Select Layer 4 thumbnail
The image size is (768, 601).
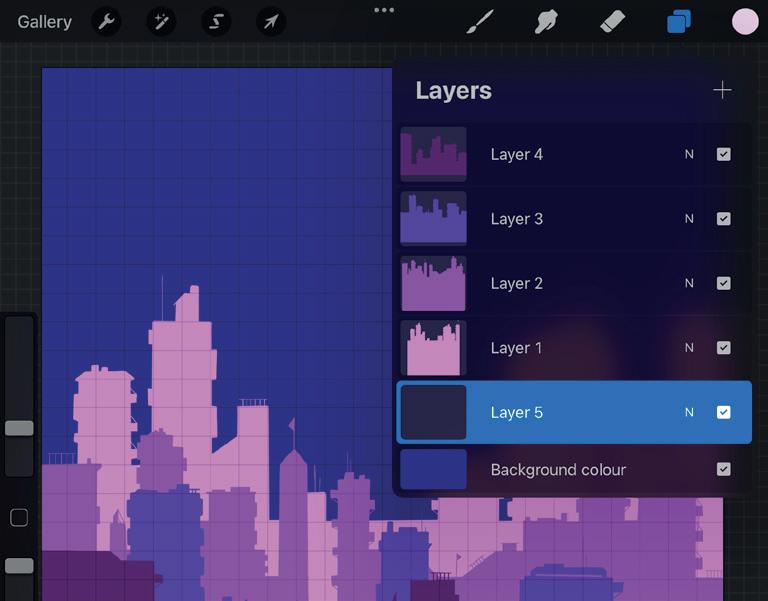433,154
